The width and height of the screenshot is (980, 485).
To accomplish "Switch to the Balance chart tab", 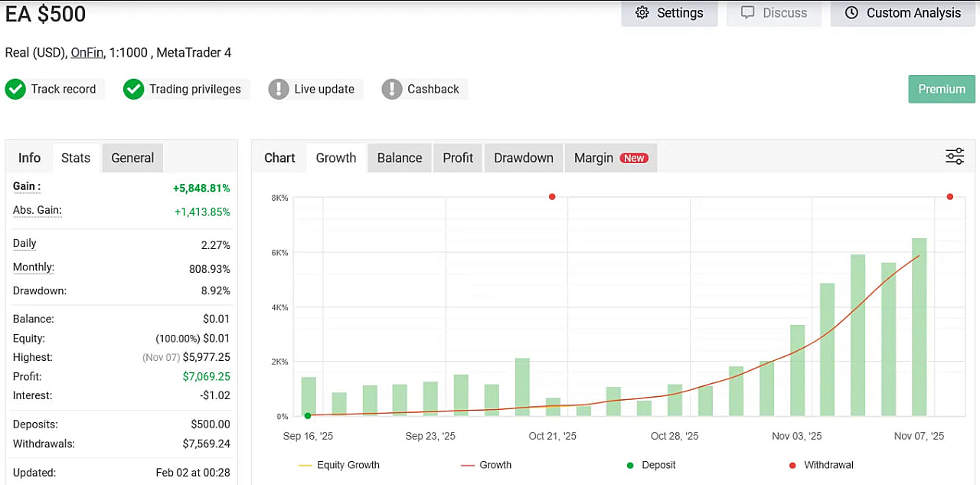I will click(399, 157).
